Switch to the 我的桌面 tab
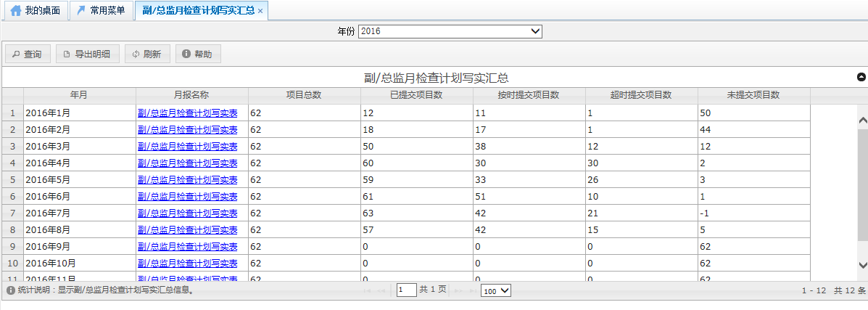The width and height of the screenshot is (868, 310). 36,11
